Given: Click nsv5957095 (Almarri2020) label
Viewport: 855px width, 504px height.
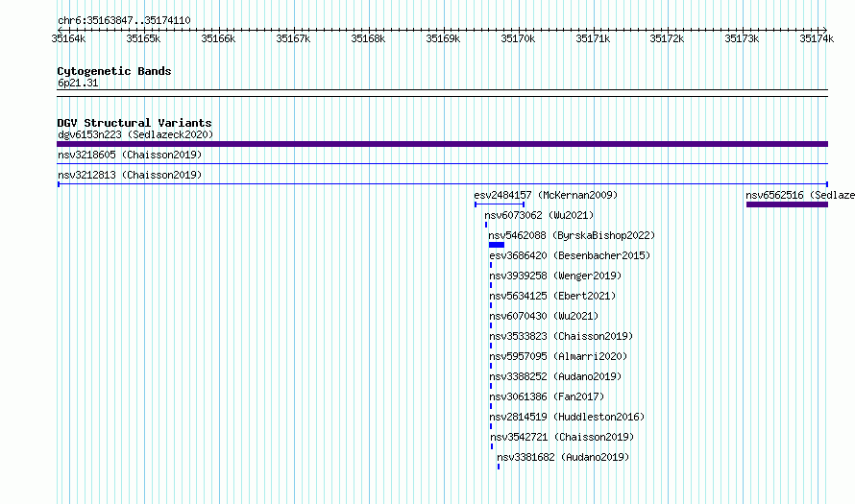Looking at the screenshot, I should tap(558, 356).
